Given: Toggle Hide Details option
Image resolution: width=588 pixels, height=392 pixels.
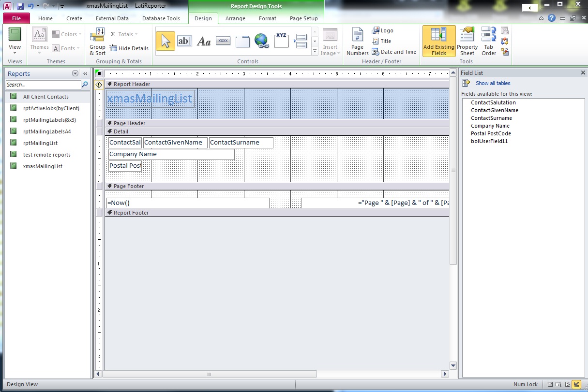Looking at the screenshot, I should tap(129, 48).
